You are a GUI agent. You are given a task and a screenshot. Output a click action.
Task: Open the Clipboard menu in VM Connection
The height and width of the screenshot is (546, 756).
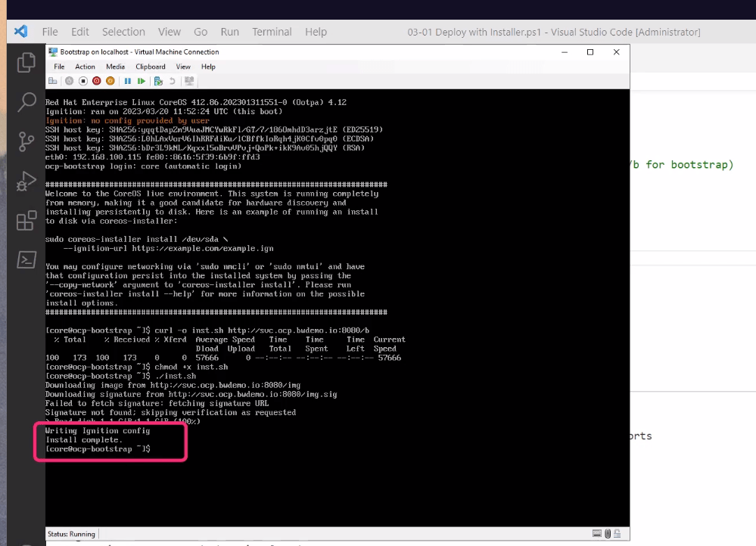pyautogui.click(x=151, y=67)
